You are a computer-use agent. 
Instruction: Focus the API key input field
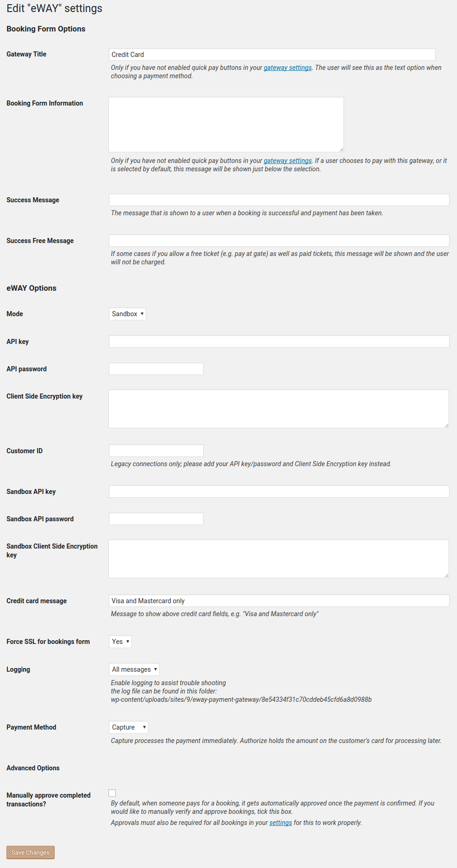click(x=279, y=342)
